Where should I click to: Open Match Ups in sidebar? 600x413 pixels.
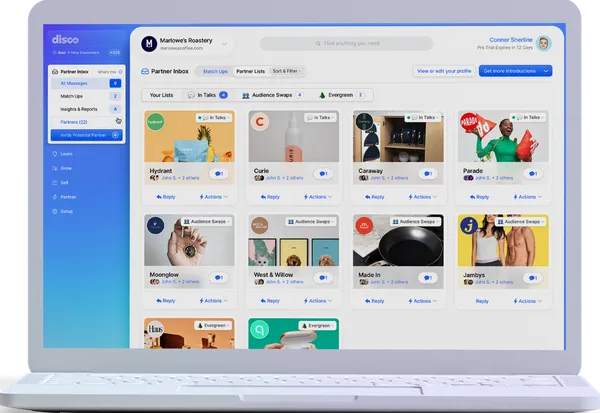point(86,96)
